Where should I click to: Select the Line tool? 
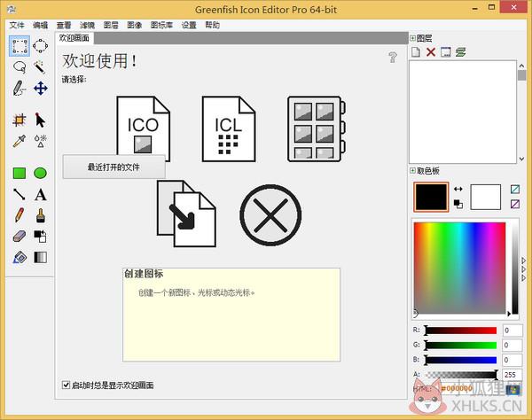coord(20,194)
